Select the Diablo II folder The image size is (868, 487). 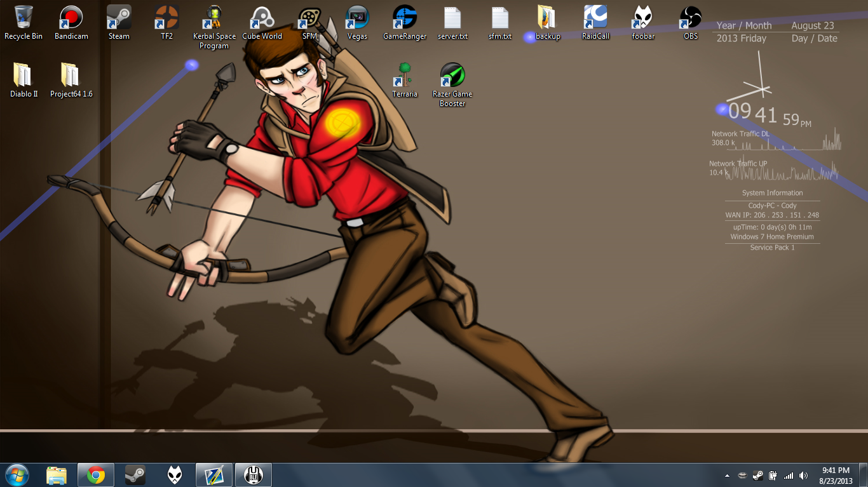point(24,80)
